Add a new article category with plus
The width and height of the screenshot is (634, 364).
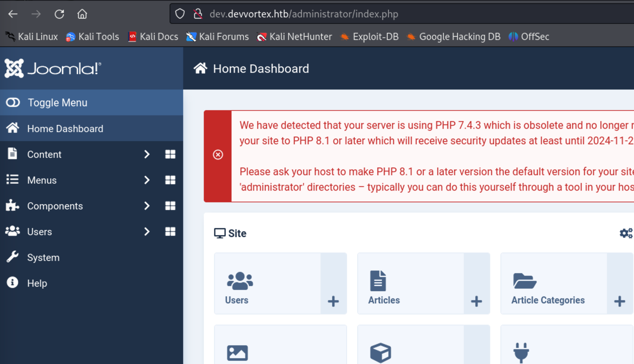tap(620, 302)
